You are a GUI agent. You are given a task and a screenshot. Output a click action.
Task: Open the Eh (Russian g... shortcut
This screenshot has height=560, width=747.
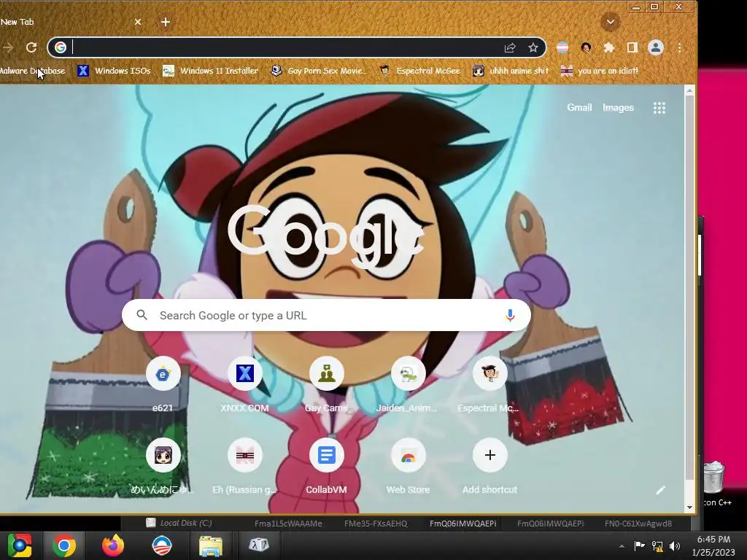(244, 466)
